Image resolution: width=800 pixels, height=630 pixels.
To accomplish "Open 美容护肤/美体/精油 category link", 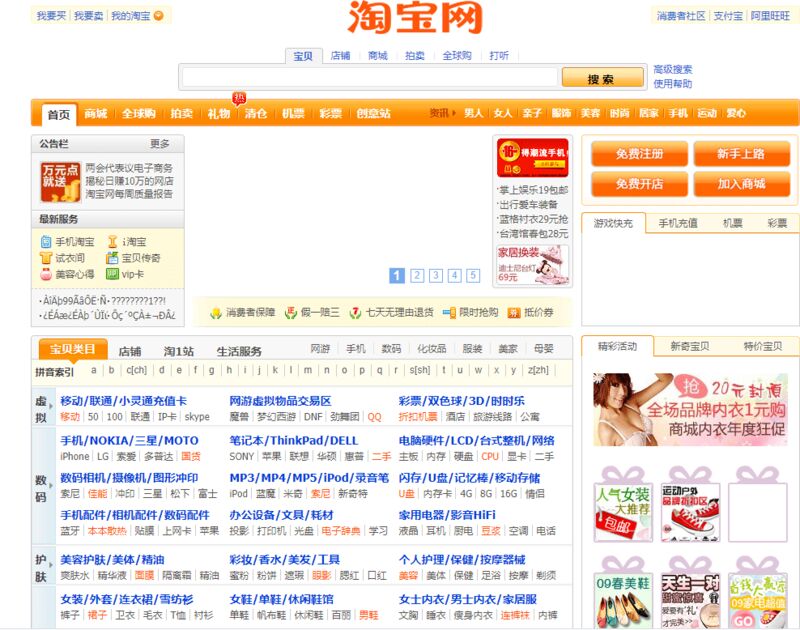I will click(112, 560).
